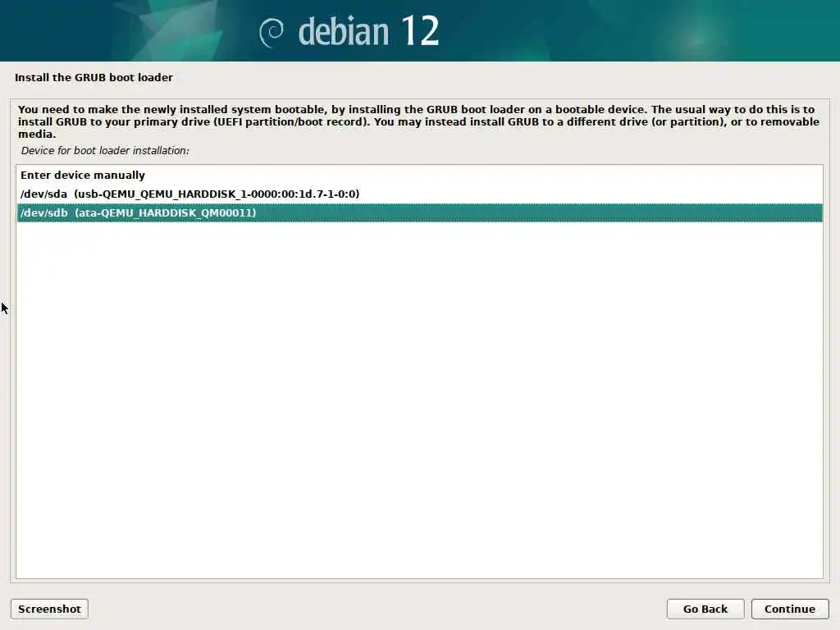Image resolution: width=840 pixels, height=630 pixels.
Task: Select 'Enter device manually' option
Action: (419, 176)
